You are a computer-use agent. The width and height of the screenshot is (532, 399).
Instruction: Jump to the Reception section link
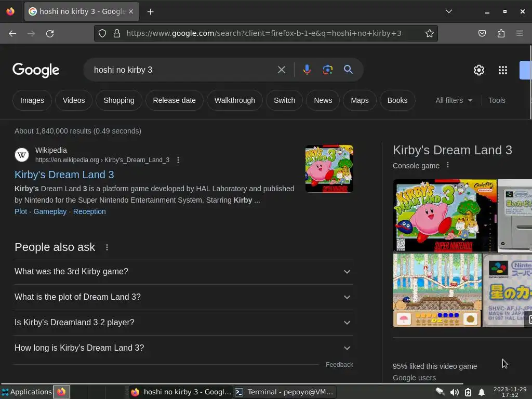click(x=89, y=211)
